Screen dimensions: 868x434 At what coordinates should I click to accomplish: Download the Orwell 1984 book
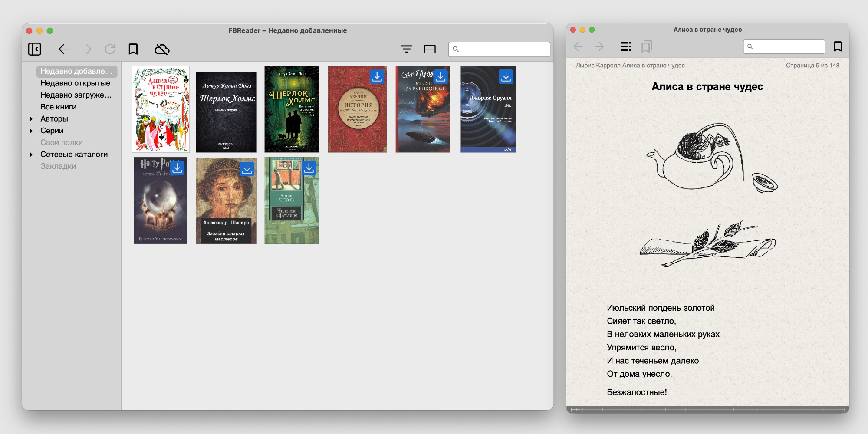tap(506, 77)
